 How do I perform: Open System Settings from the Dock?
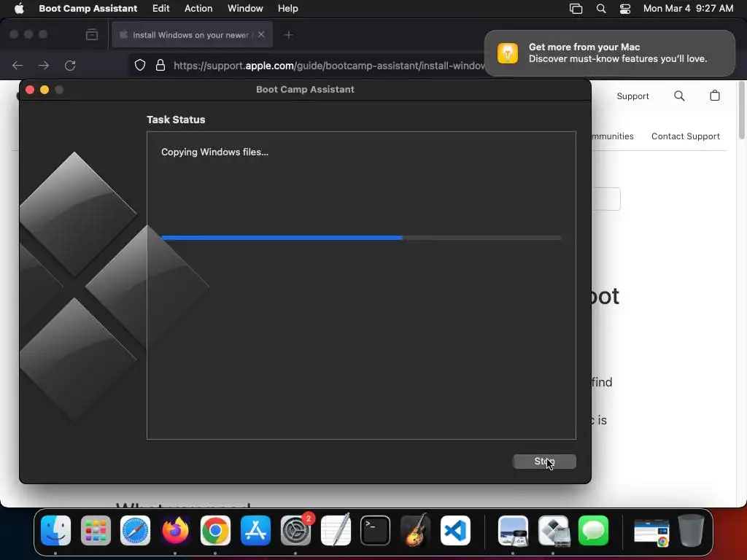pyautogui.click(x=295, y=530)
